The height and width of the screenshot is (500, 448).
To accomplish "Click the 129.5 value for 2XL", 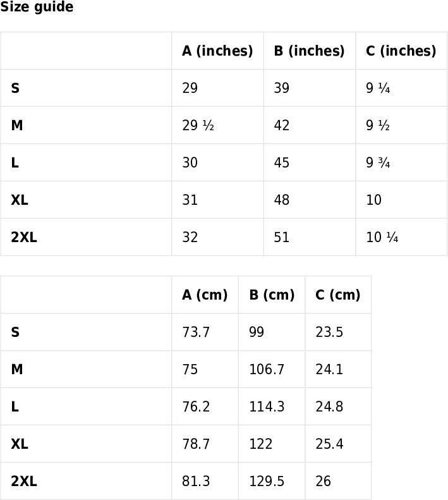I will click(x=267, y=482).
